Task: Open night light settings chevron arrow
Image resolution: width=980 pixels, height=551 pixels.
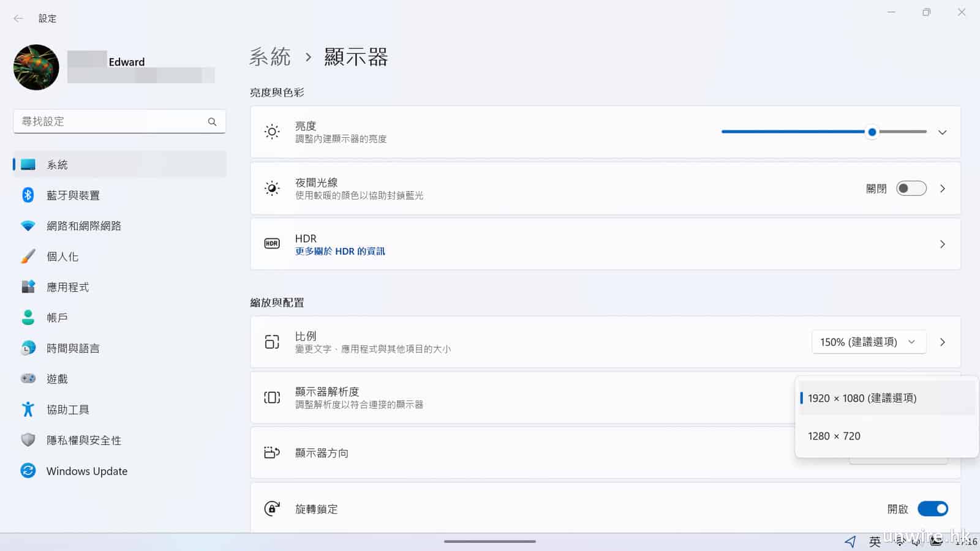Action: pyautogui.click(x=942, y=189)
